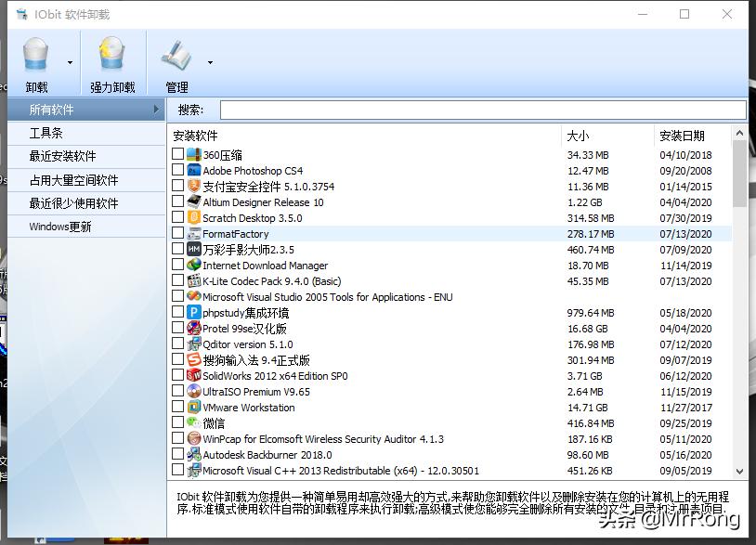Enable the checkbox for UltraISO Premium V9.65
This screenshot has width=756, height=545.
click(178, 392)
